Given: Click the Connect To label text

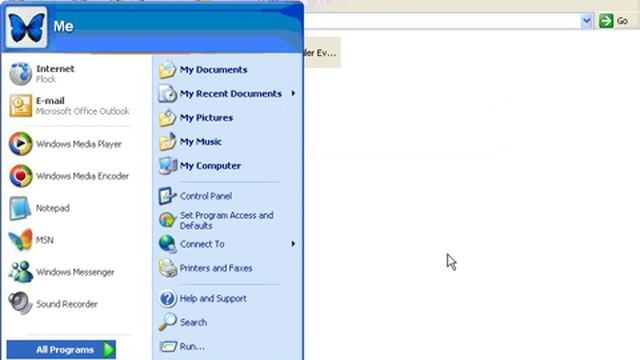Looking at the screenshot, I should (202, 244).
